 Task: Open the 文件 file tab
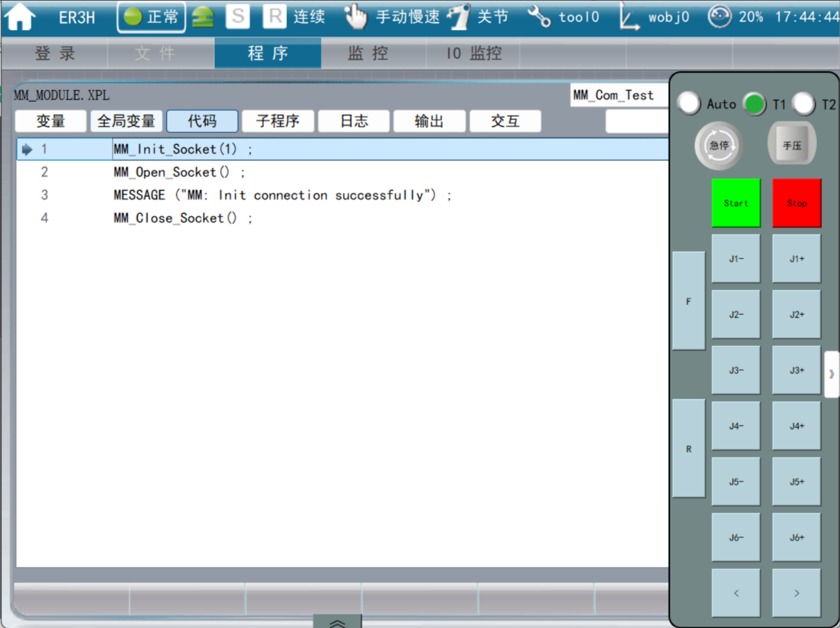(161, 53)
